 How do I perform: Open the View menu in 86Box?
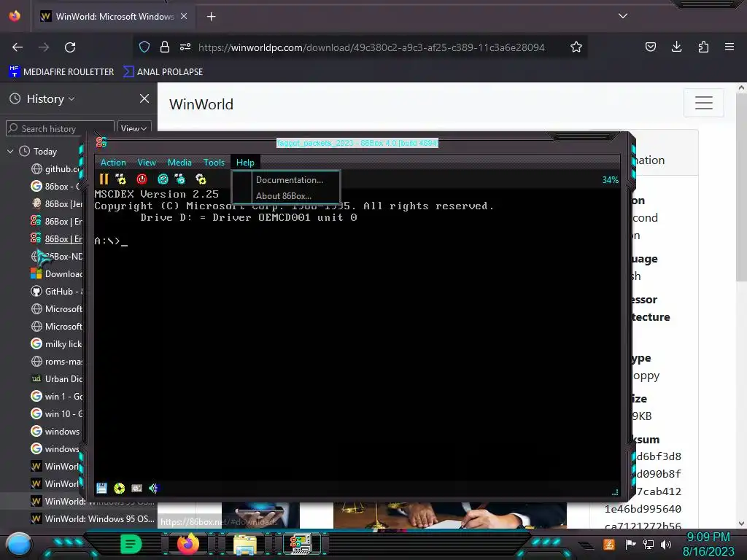coord(147,163)
